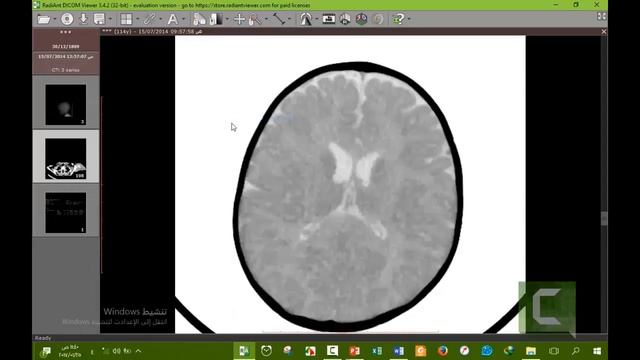Toggle full screen mode icon at top right
The image size is (640, 360).
(x=602, y=16)
